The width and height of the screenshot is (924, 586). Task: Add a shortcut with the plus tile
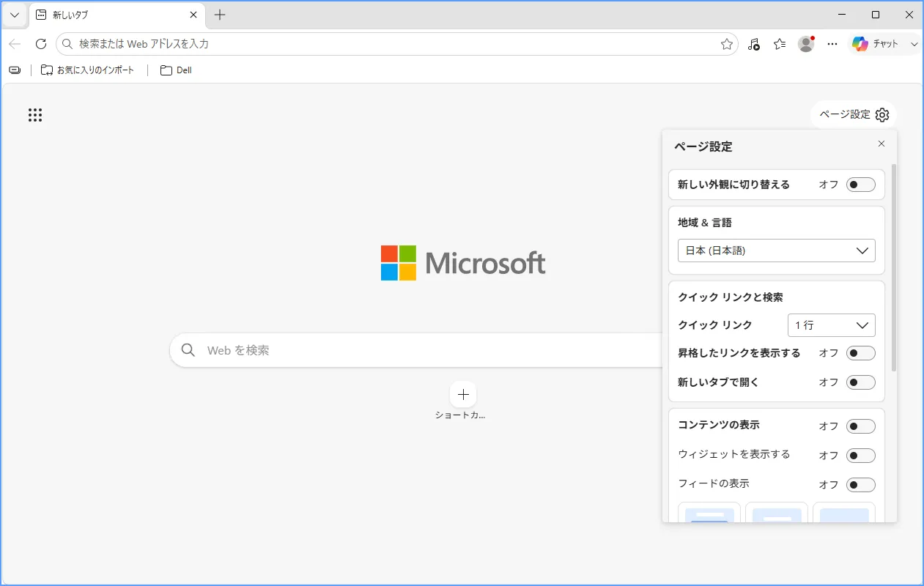click(463, 395)
